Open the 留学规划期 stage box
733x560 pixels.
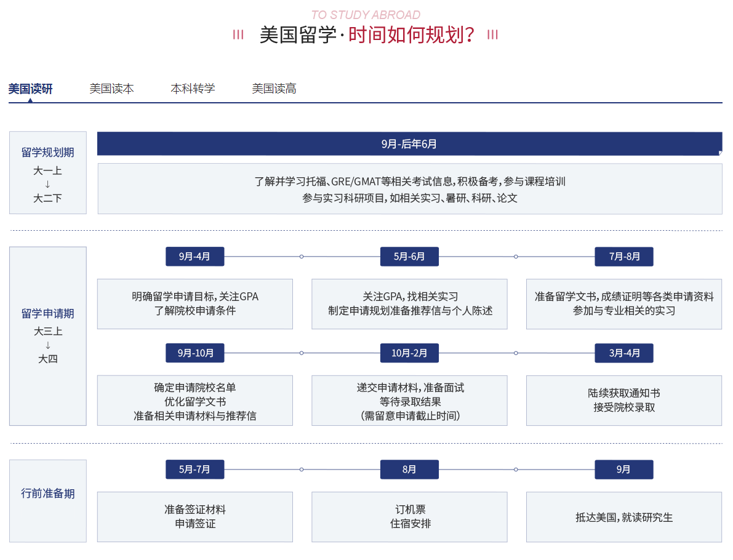pyautogui.click(x=48, y=173)
